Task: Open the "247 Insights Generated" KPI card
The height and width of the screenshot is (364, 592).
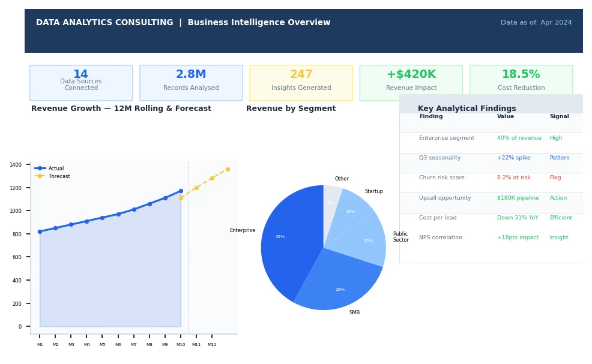Action: [301, 83]
